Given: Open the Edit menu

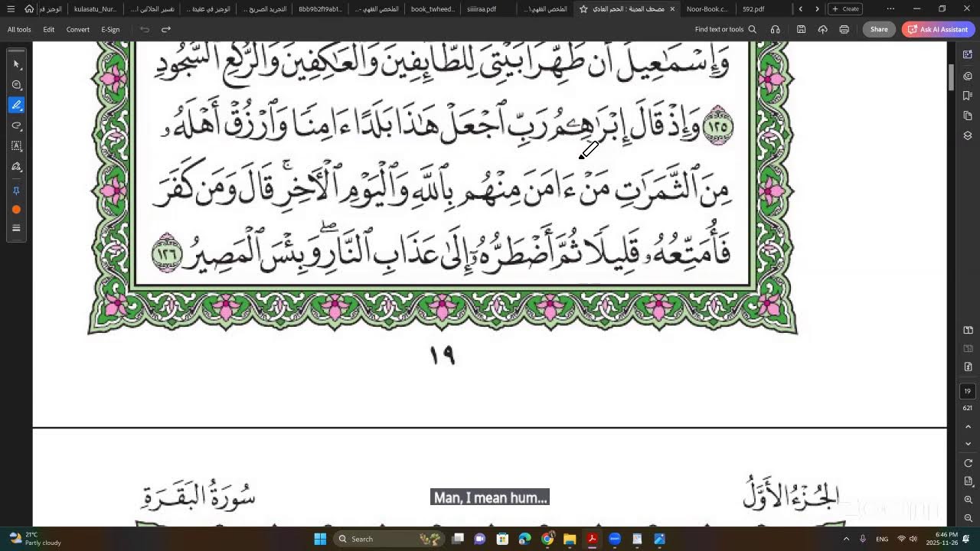Looking at the screenshot, I should (49, 29).
